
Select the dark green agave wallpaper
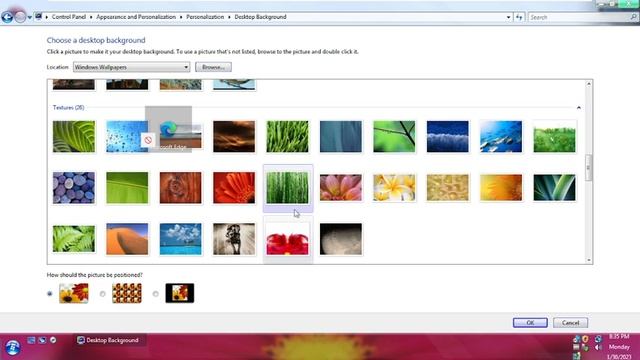(x=554, y=188)
